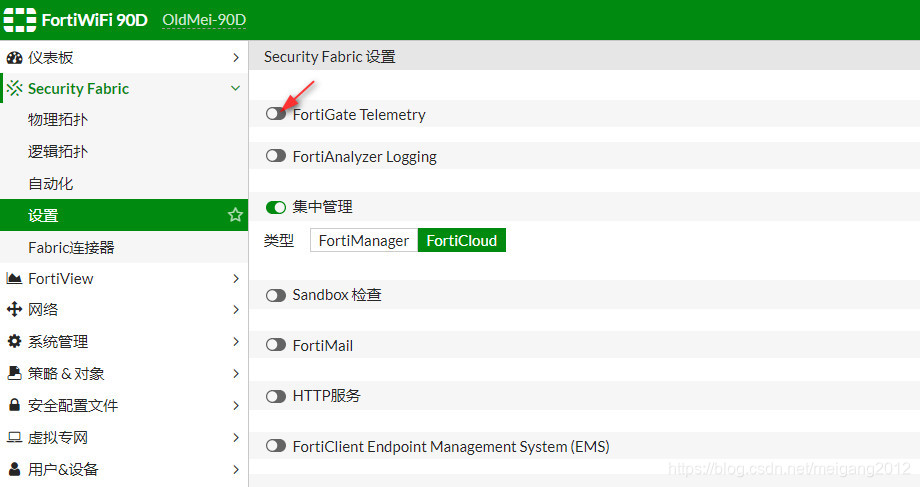
Task: Expand the 用户&设备 chevron
Action: pyautogui.click(x=236, y=469)
